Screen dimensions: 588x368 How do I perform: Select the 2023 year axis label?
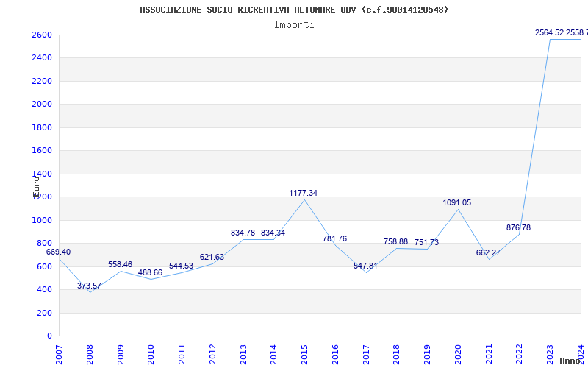(x=550, y=353)
